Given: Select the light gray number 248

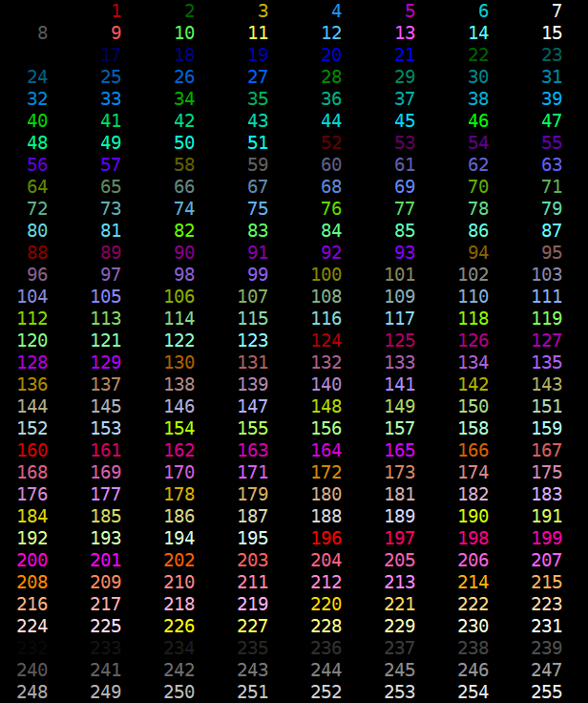Looking at the screenshot, I should (x=32, y=692).
